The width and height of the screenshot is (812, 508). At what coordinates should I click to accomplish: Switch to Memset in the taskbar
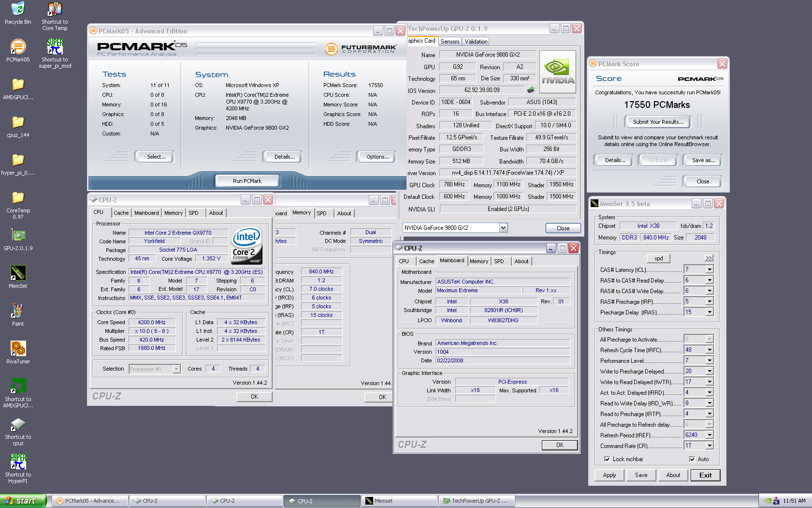[399, 501]
